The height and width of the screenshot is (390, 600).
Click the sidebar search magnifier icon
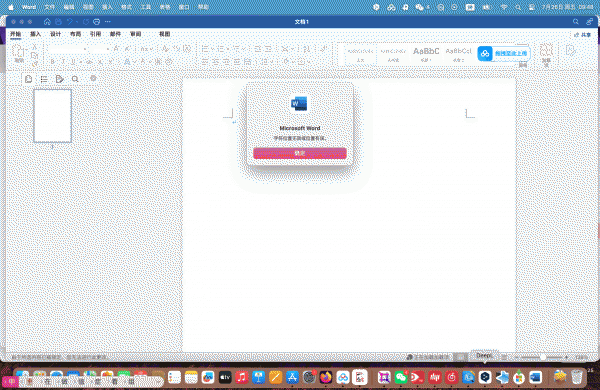(x=75, y=79)
